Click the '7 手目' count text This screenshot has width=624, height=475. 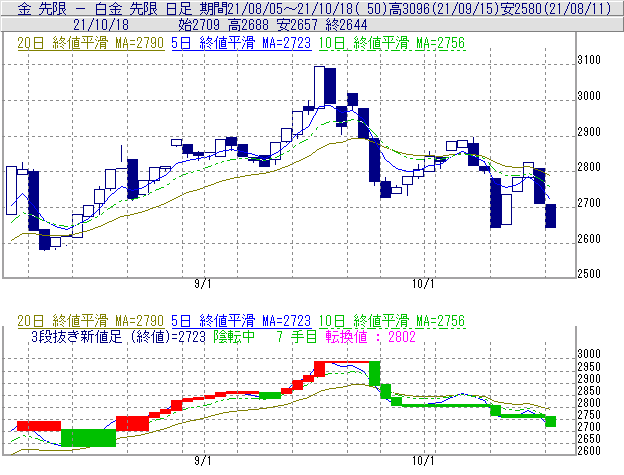(x=296, y=337)
